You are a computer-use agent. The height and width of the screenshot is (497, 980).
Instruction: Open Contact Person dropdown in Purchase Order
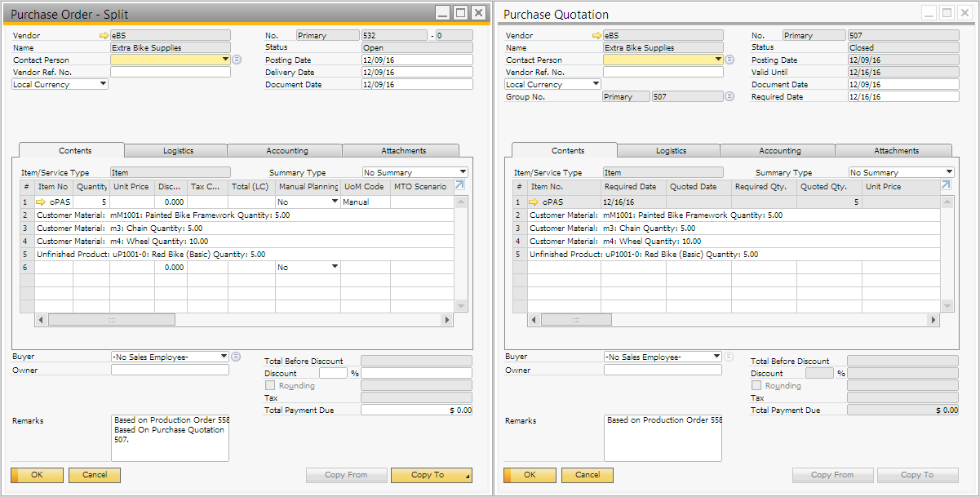[x=225, y=60]
